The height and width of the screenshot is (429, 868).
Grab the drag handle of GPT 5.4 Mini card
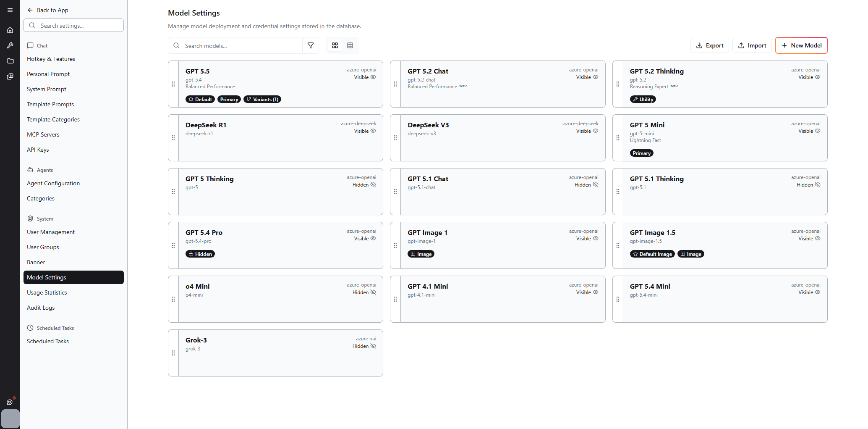[x=618, y=299]
